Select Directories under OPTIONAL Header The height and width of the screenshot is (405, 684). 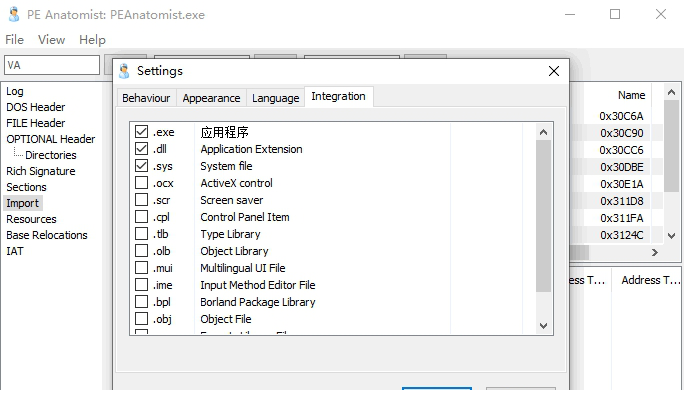click(x=51, y=155)
